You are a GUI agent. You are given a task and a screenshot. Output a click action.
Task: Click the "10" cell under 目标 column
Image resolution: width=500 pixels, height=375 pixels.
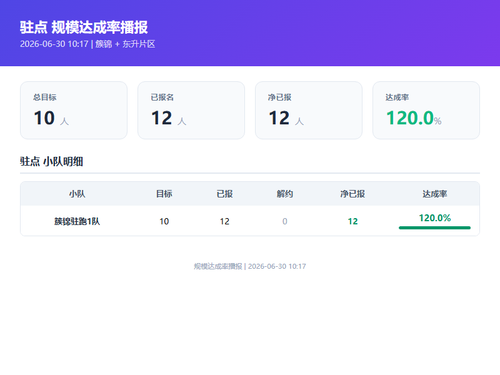coord(164,221)
